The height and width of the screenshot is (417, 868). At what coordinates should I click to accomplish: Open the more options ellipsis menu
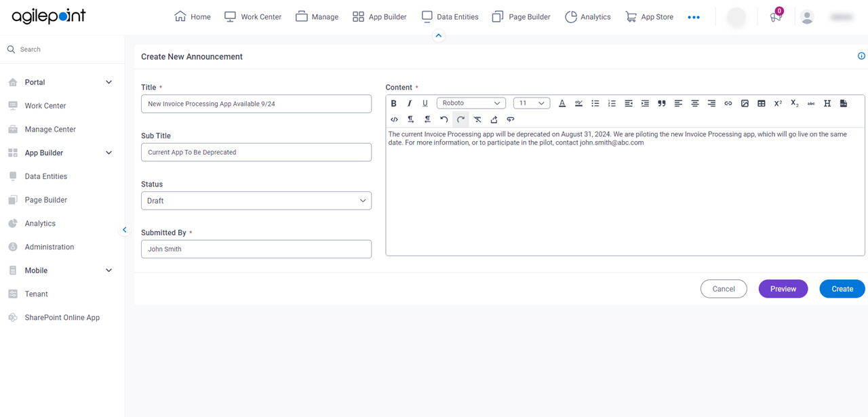[x=694, y=17]
